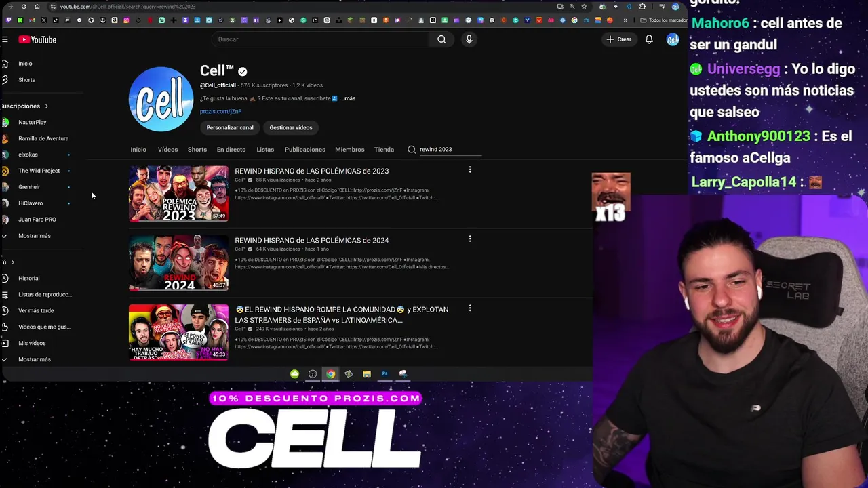Click the verified badge next to Cell
The image size is (868, 488).
pos(243,71)
